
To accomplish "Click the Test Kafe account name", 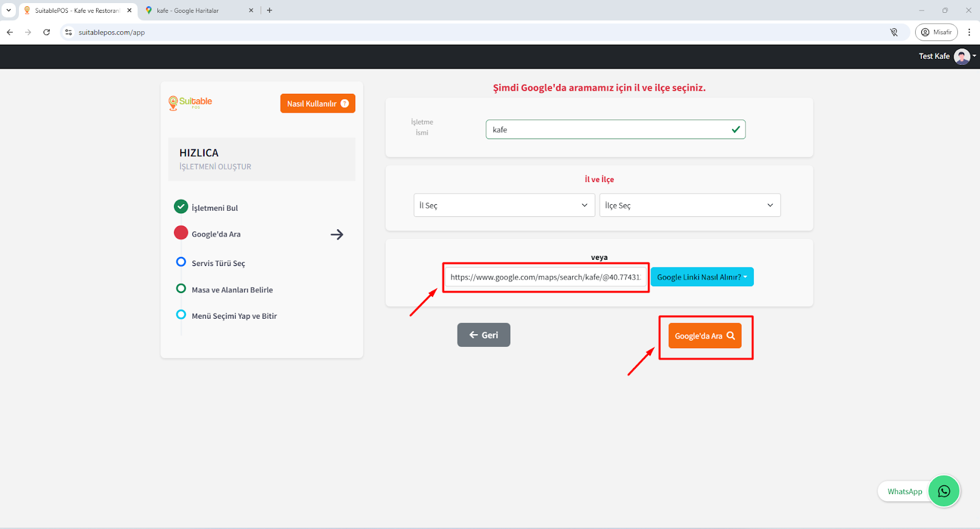I will click(x=934, y=56).
